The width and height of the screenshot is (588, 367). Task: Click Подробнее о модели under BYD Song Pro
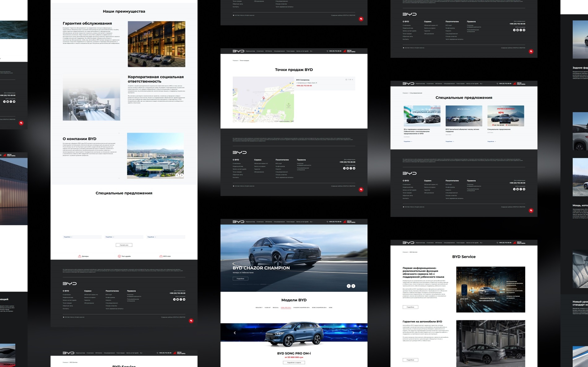tap(294, 362)
